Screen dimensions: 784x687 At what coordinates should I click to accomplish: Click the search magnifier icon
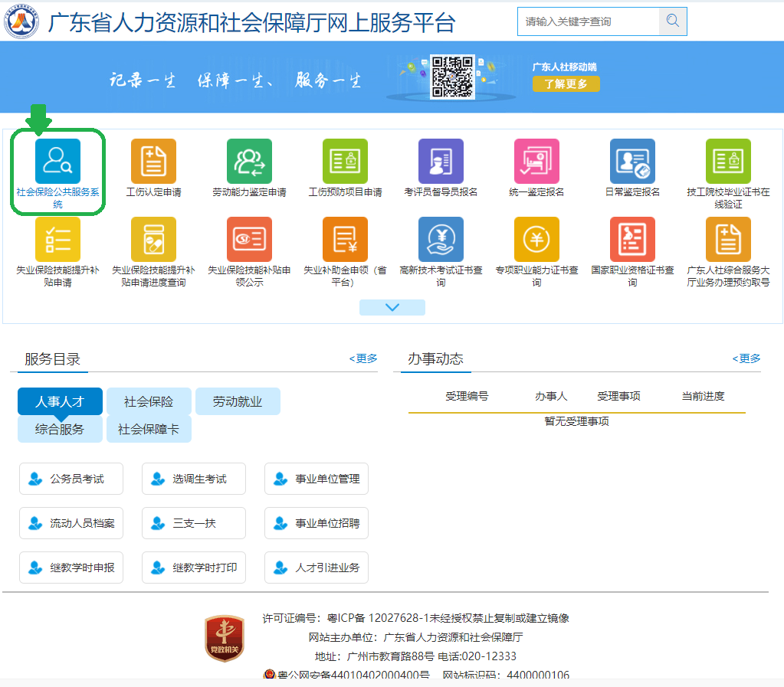tap(672, 21)
